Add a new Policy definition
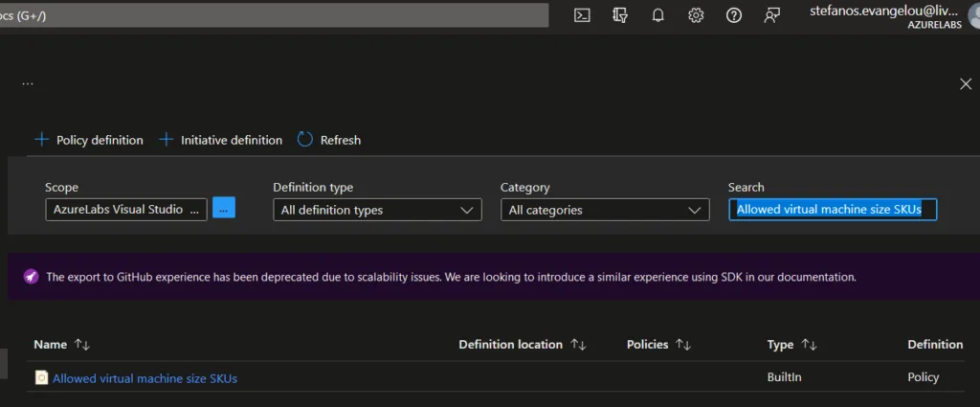This screenshot has width=980, height=407. point(89,140)
